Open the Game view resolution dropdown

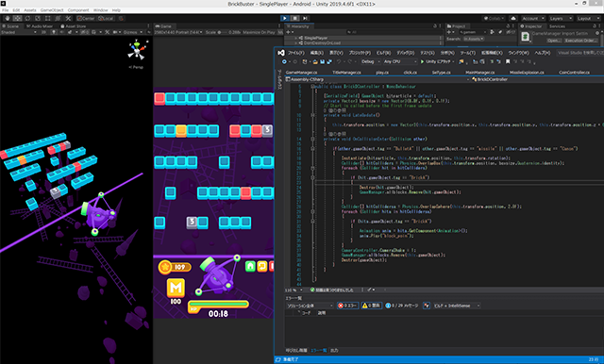pos(178,32)
